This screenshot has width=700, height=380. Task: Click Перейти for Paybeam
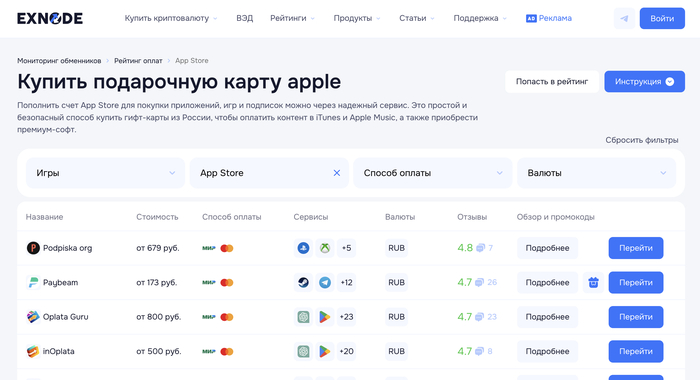636,282
